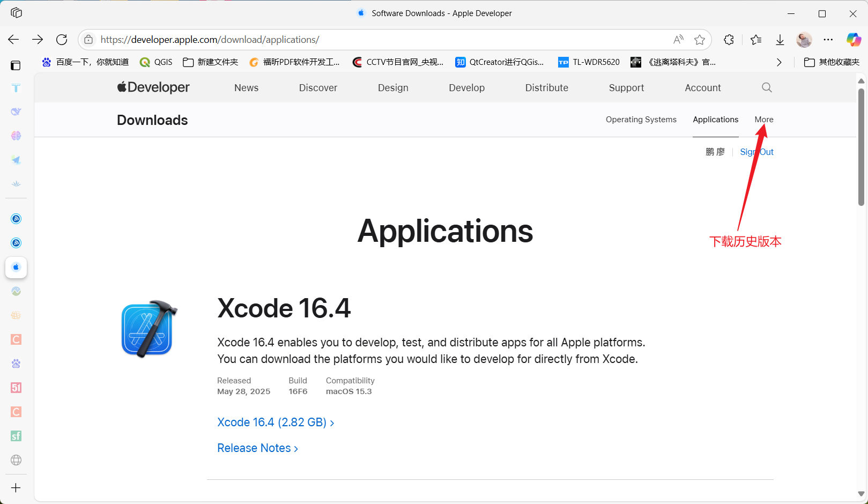
Task: Expand the 新建文件夹 bookmark folder
Action: point(211,62)
